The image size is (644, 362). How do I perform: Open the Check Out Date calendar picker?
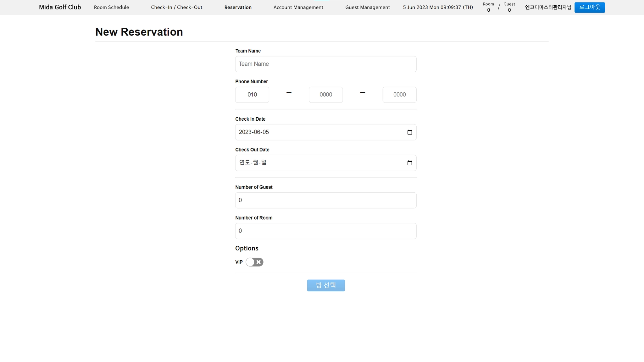[409, 163]
